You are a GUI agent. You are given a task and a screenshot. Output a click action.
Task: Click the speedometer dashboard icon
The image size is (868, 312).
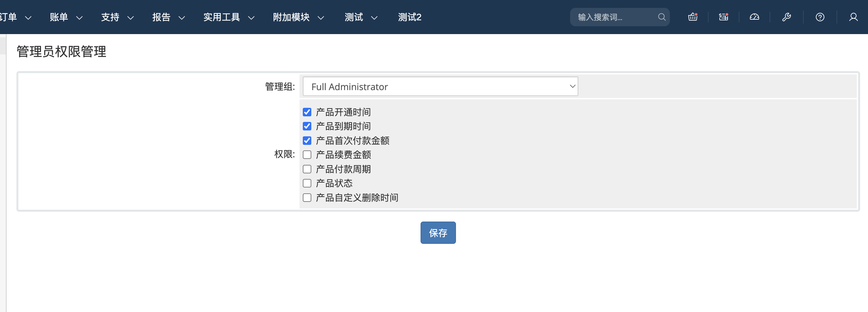754,17
